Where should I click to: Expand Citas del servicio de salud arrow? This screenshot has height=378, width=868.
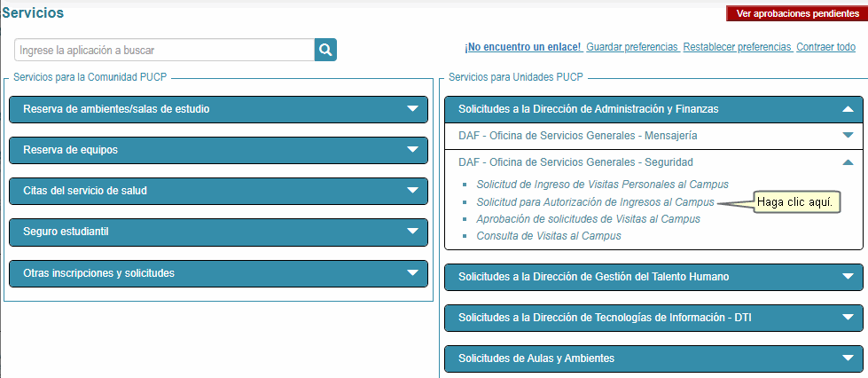411,191
